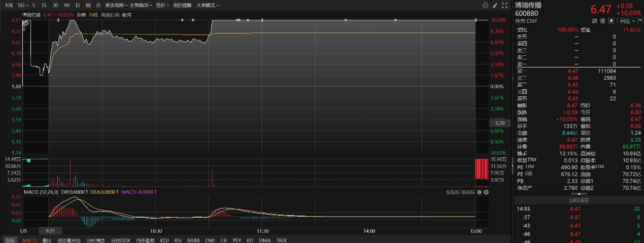The width and height of the screenshot is (644, 243).
Task: Click the 9:21 time marker on axis
Action: (50, 231)
